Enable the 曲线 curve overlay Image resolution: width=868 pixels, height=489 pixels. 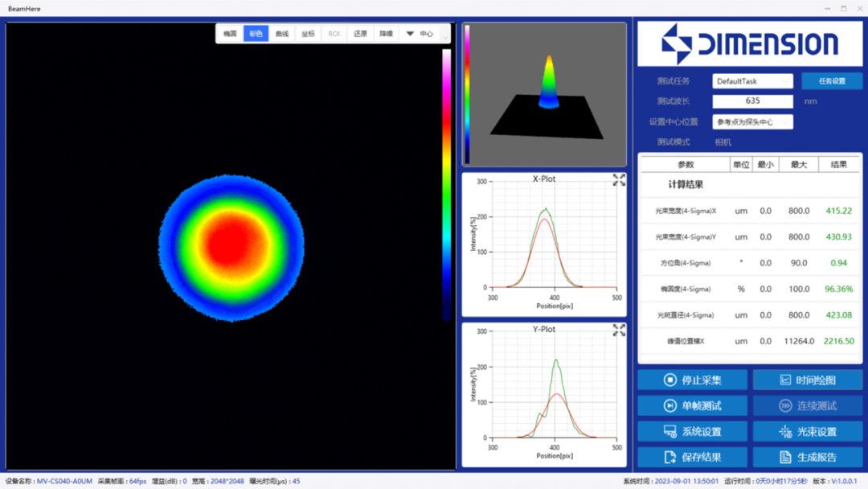(x=282, y=34)
